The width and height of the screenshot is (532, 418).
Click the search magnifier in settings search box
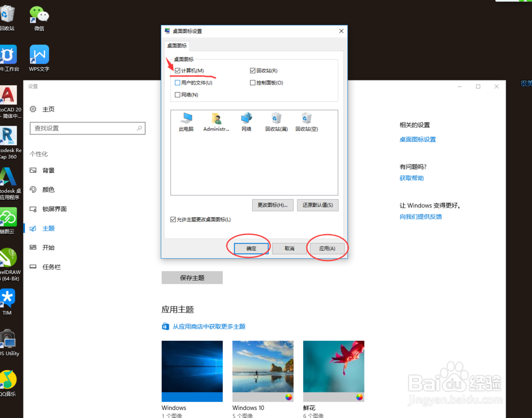(139, 128)
